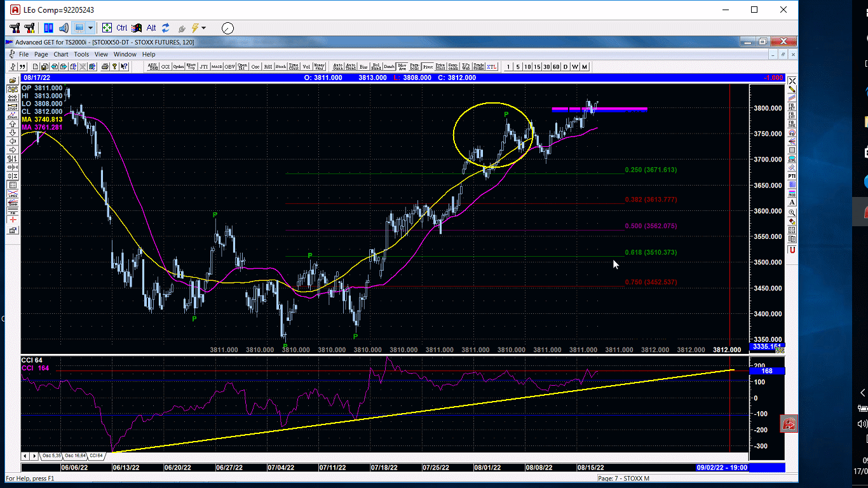This screenshot has width=868, height=488.
Task: Click the blue refresh arrows icon
Action: tap(166, 28)
